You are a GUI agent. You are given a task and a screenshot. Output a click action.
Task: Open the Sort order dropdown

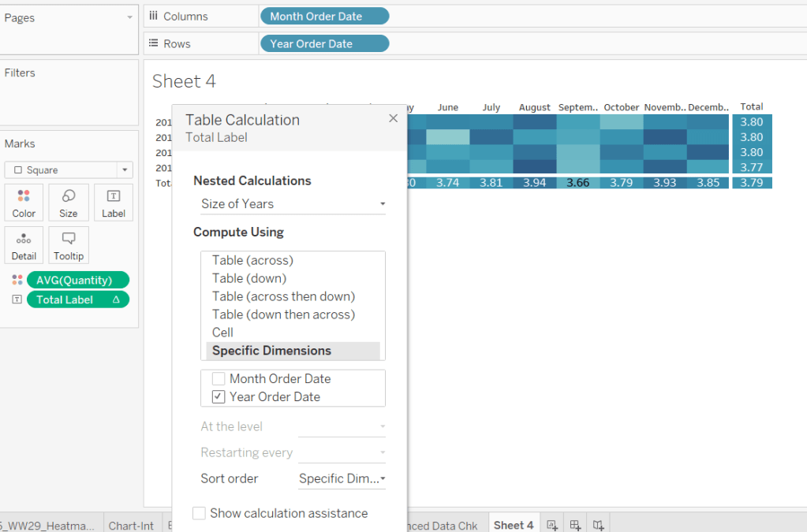click(x=342, y=478)
